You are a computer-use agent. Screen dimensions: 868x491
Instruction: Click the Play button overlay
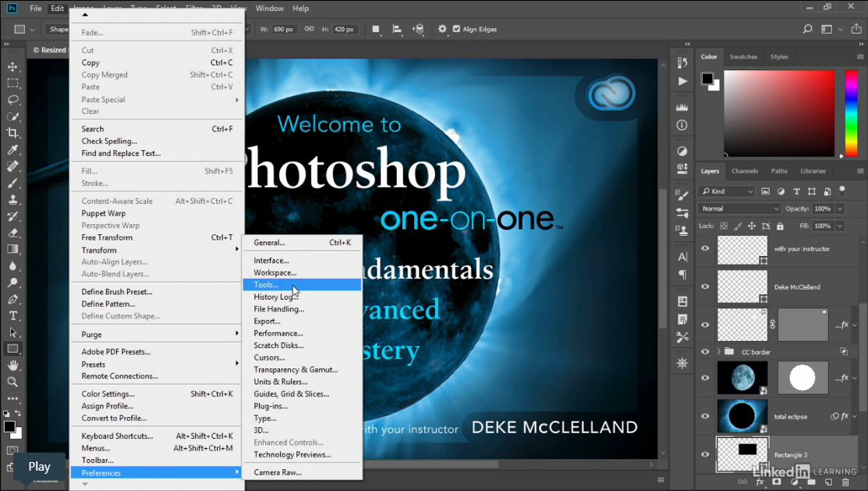pyautogui.click(x=39, y=467)
